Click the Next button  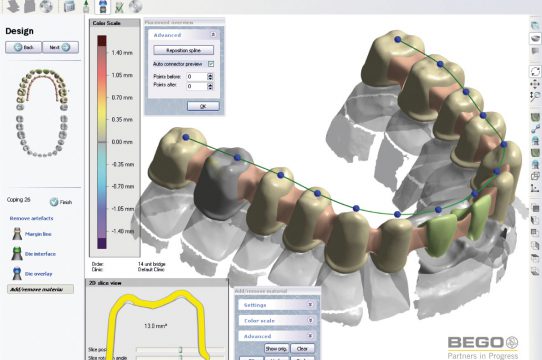point(60,47)
